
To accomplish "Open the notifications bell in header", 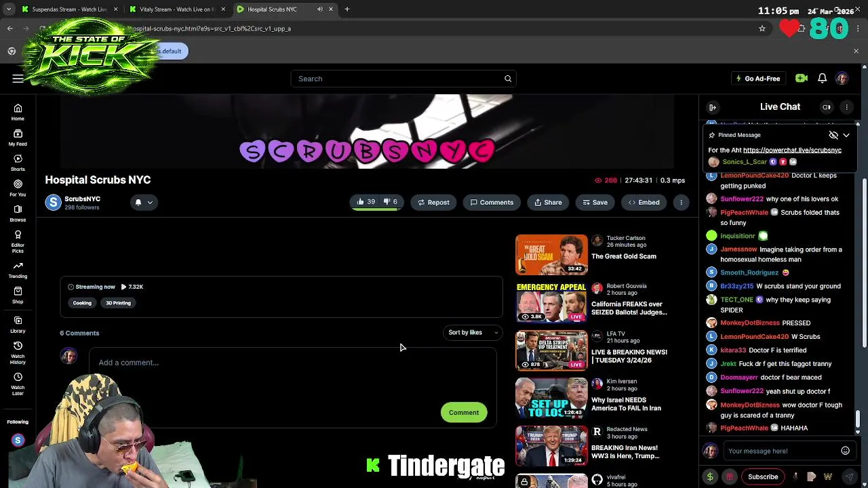I will pos(822,79).
